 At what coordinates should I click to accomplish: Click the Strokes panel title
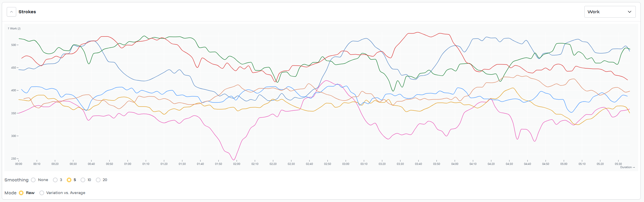[x=27, y=12]
